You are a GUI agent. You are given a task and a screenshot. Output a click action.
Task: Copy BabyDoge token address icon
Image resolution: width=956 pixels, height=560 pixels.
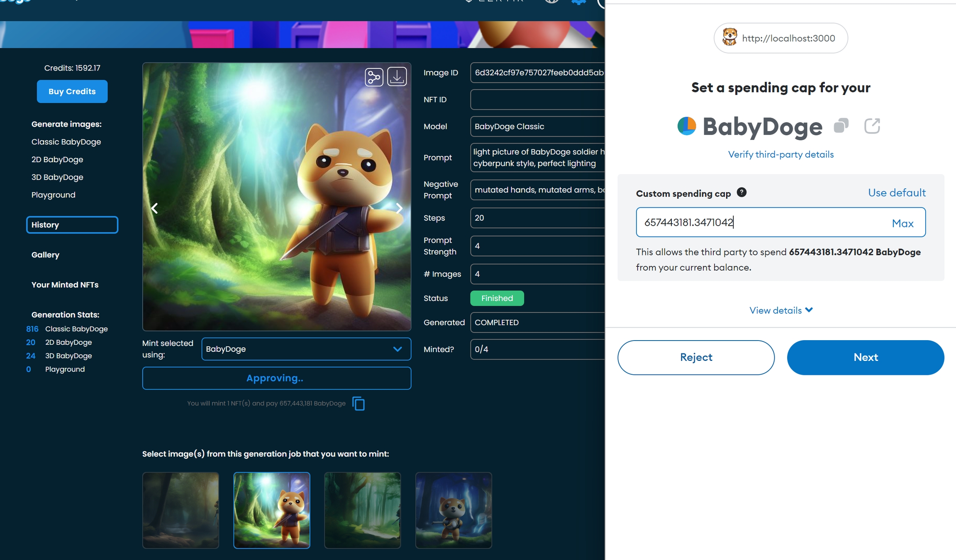(x=841, y=126)
